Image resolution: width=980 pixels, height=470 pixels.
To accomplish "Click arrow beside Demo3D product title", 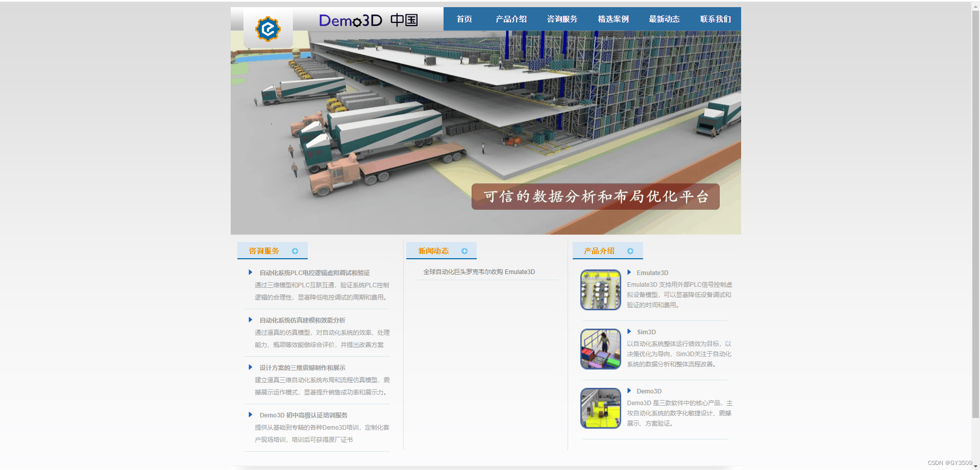I will pyautogui.click(x=629, y=391).
